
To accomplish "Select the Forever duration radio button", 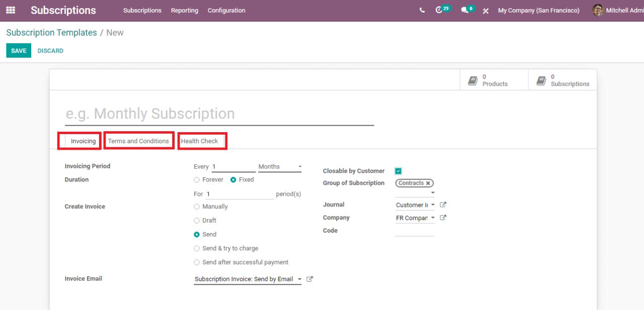I will (197, 180).
